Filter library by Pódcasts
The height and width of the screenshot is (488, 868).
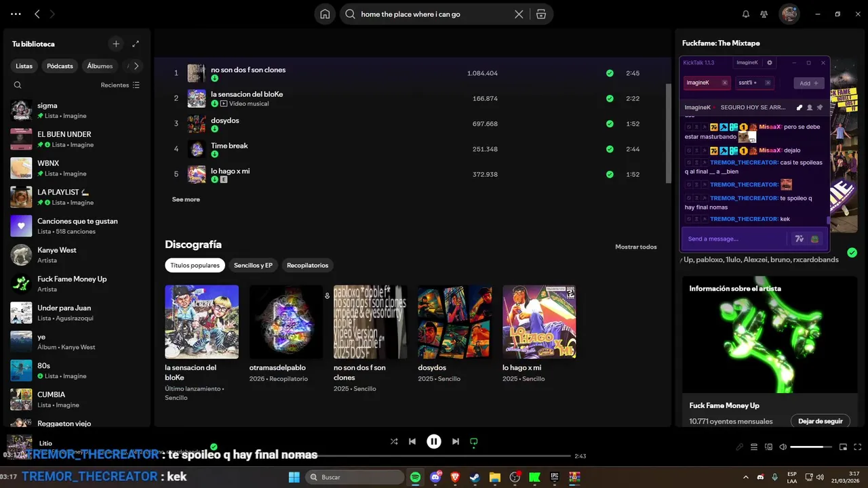[60, 66]
